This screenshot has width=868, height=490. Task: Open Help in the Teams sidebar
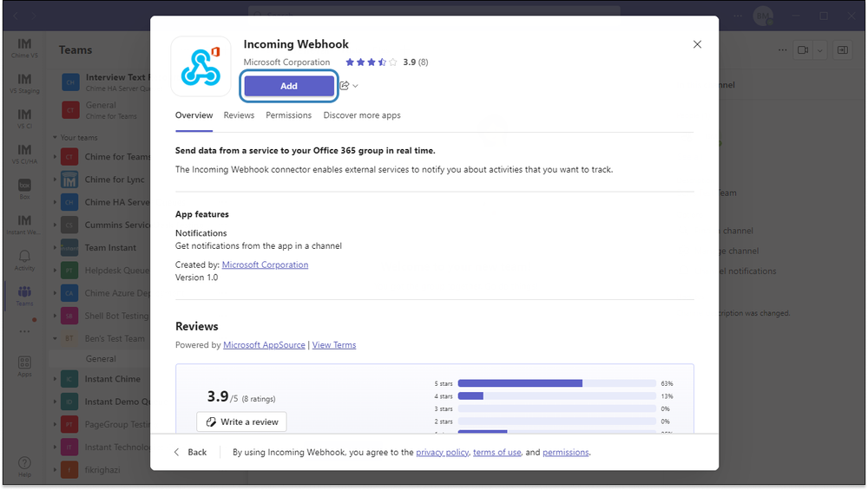(x=24, y=467)
